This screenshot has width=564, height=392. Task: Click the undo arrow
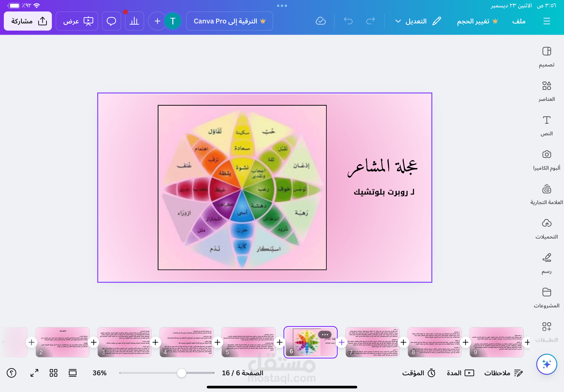348,21
